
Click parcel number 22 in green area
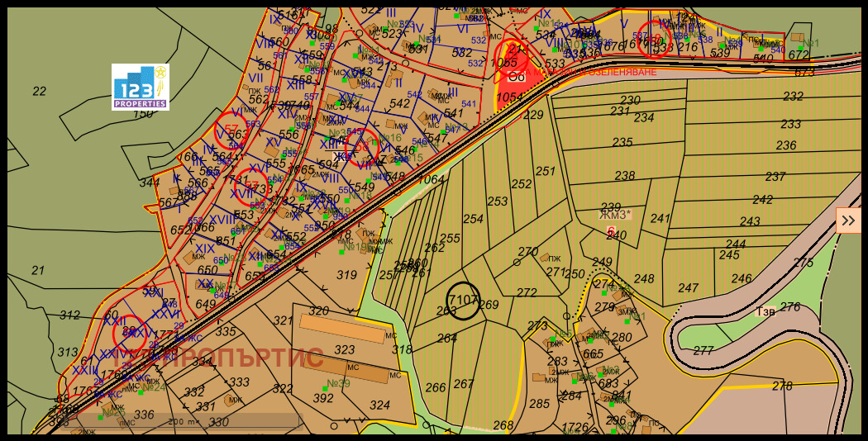[39, 91]
